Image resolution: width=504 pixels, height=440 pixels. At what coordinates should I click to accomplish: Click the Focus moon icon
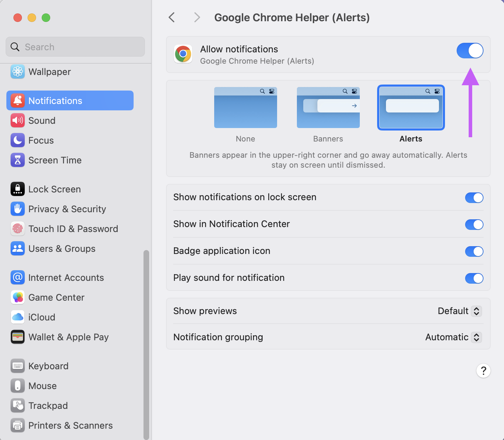(18, 140)
